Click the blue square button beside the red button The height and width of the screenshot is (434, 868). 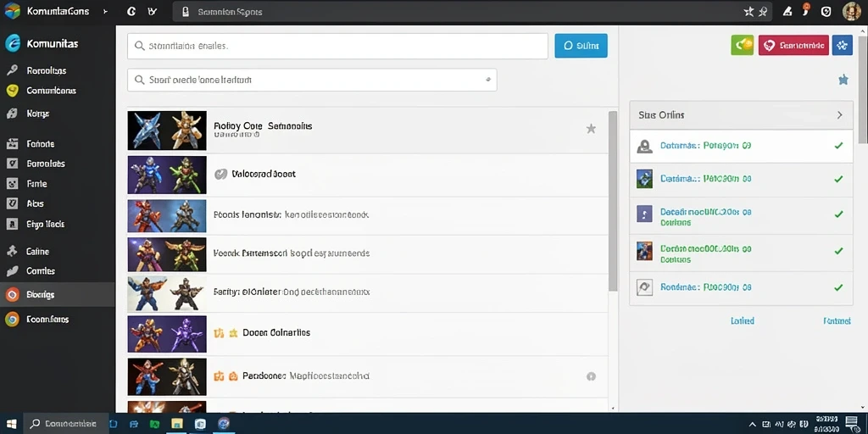click(x=842, y=46)
